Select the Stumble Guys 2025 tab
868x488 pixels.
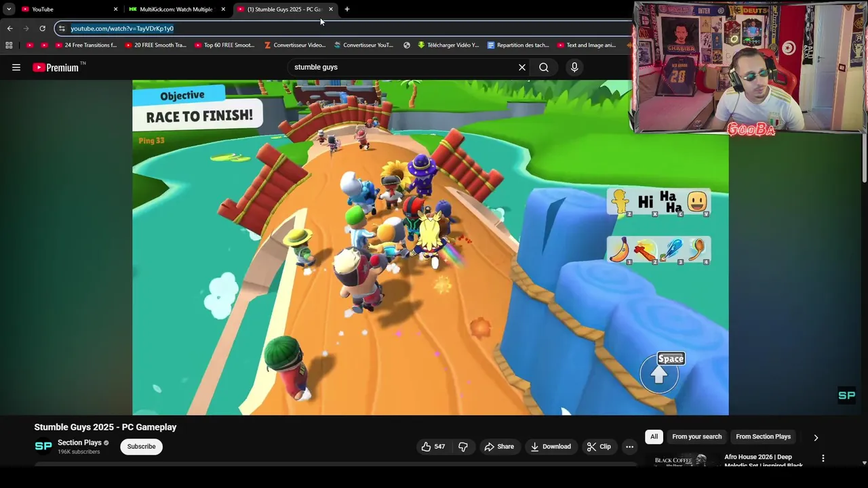coord(285,9)
